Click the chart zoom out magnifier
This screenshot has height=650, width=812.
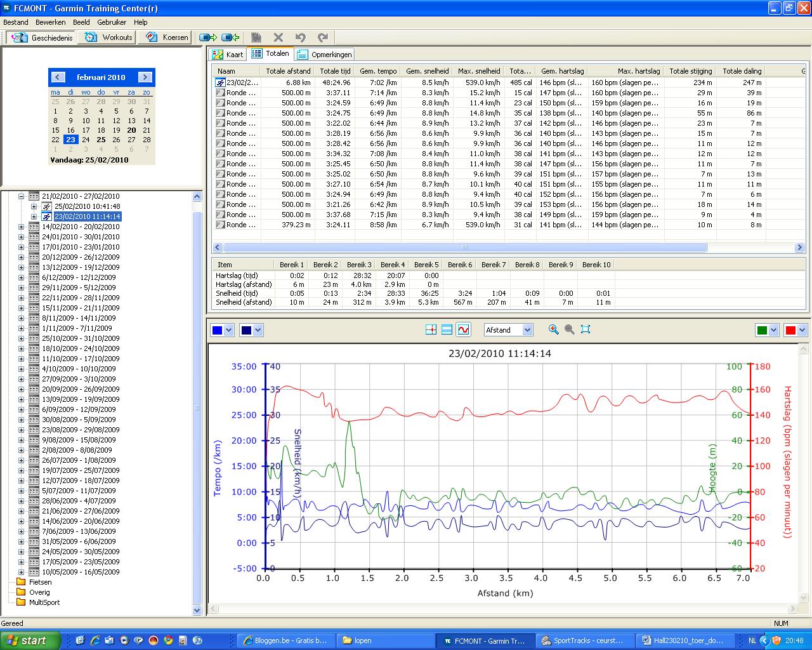coord(570,329)
